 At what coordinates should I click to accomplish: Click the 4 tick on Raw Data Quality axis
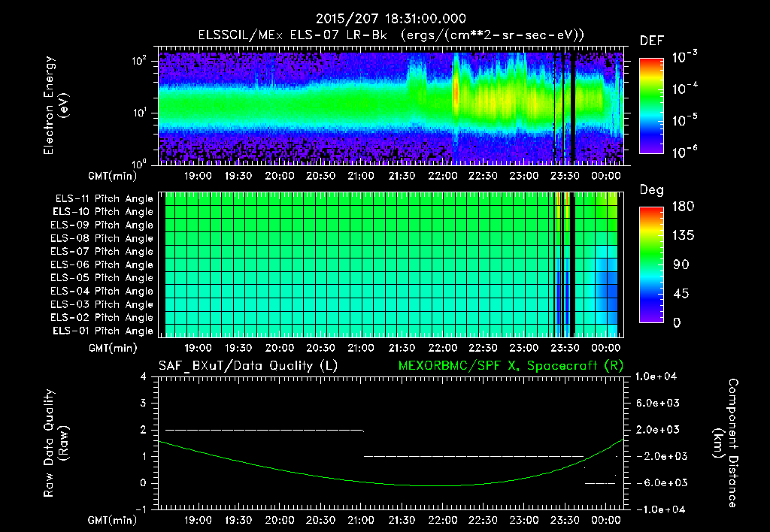click(x=144, y=376)
